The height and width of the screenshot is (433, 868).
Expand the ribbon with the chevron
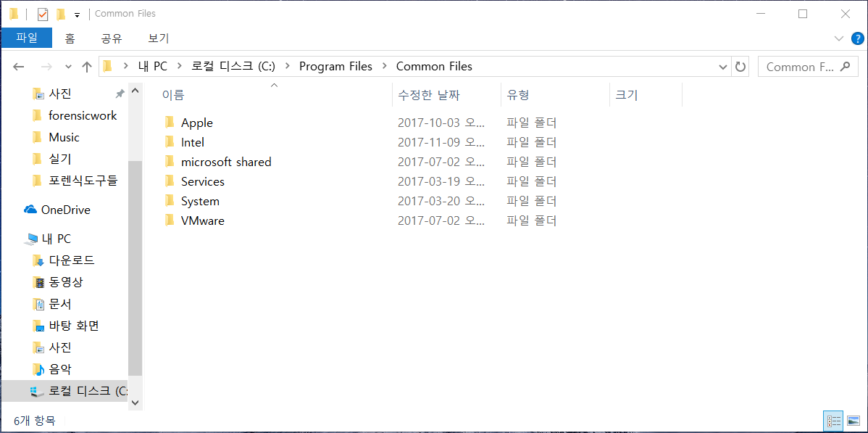pyautogui.click(x=838, y=38)
